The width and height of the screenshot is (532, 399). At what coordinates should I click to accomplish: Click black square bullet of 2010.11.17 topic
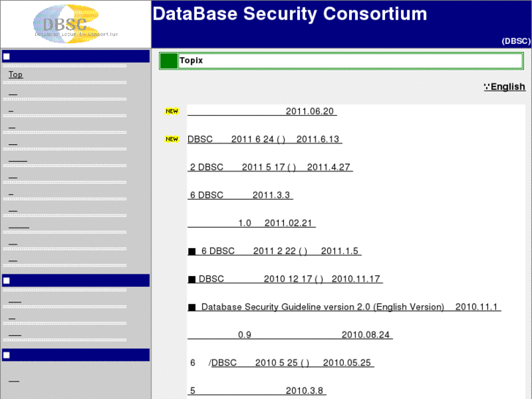click(192, 280)
